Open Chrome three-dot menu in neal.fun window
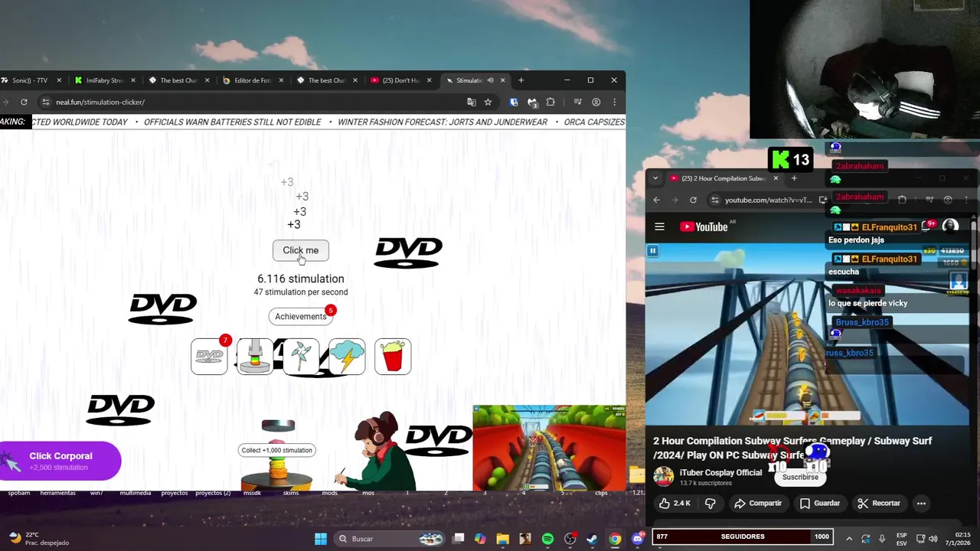This screenshot has width=980, height=551. pyautogui.click(x=614, y=102)
